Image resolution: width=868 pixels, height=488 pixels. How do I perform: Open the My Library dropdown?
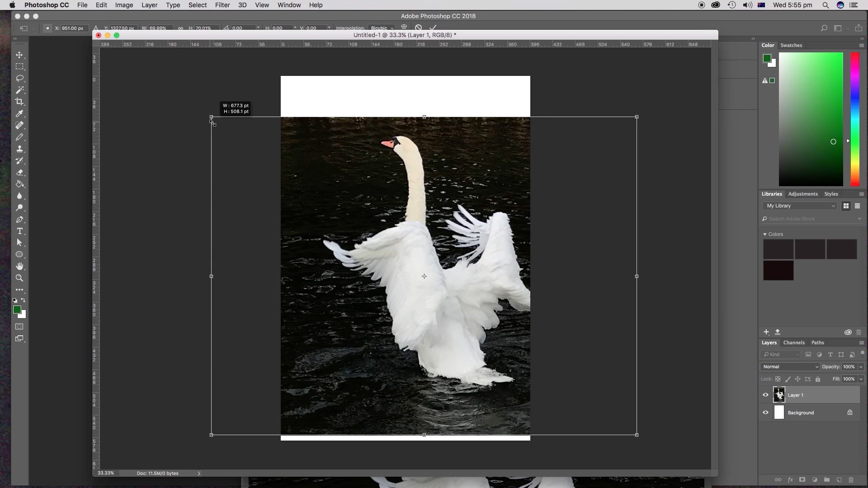[x=800, y=206]
